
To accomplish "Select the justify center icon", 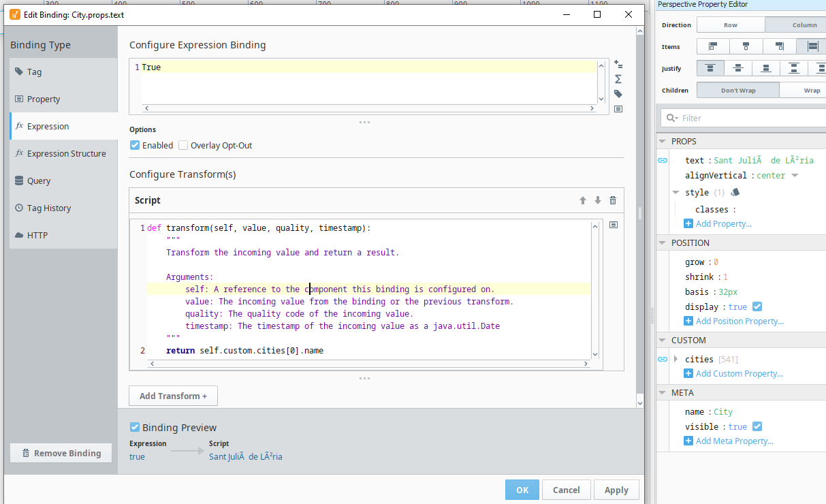I will pyautogui.click(x=738, y=69).
